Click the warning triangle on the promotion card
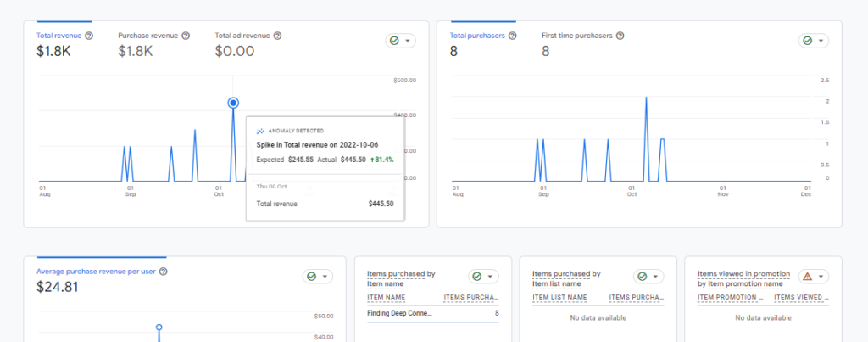This screenshot has height=342, width=868. 807,277
